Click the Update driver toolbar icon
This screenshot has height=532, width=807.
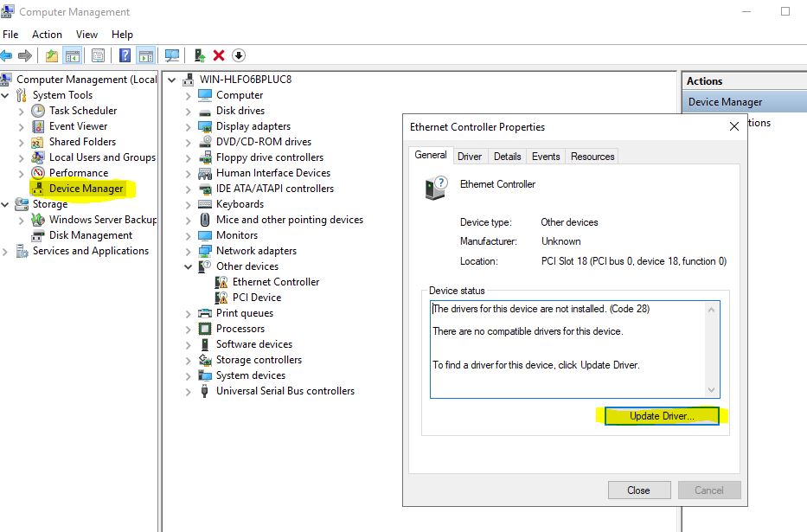pos(200,55)
